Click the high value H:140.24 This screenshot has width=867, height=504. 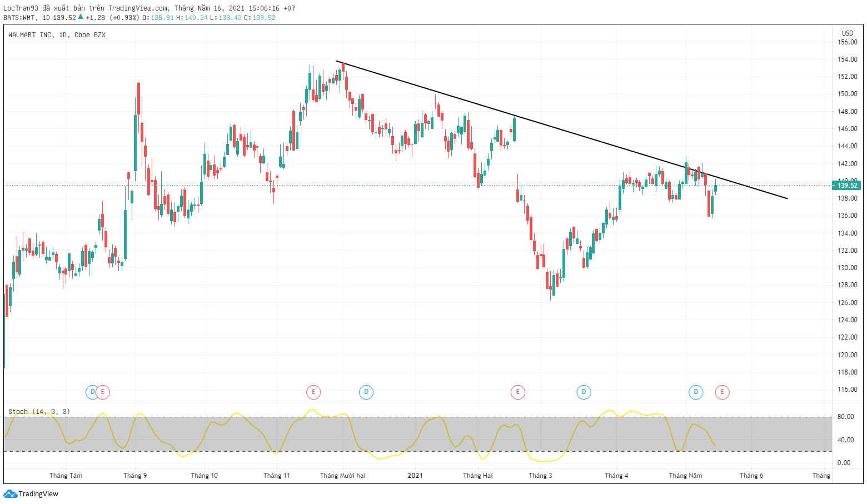192,18
